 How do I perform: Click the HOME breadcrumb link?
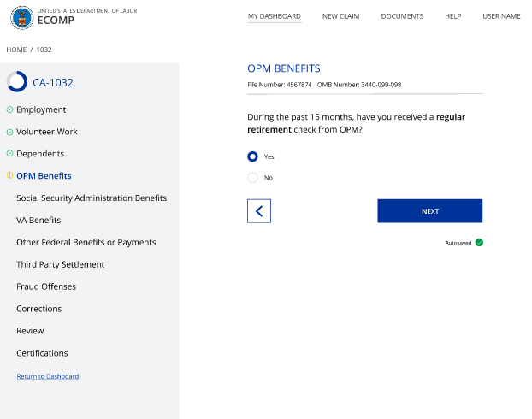point(16,50)
